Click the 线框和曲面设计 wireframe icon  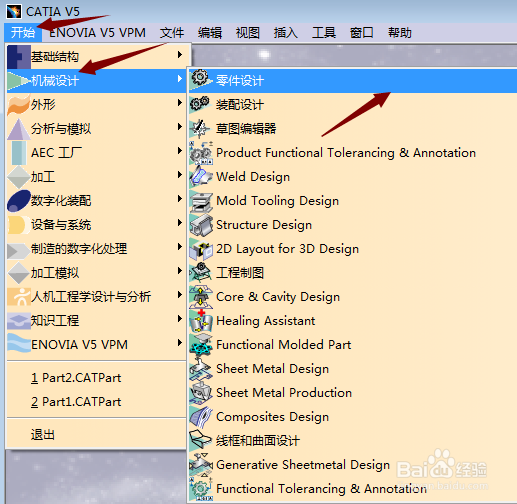201,440
